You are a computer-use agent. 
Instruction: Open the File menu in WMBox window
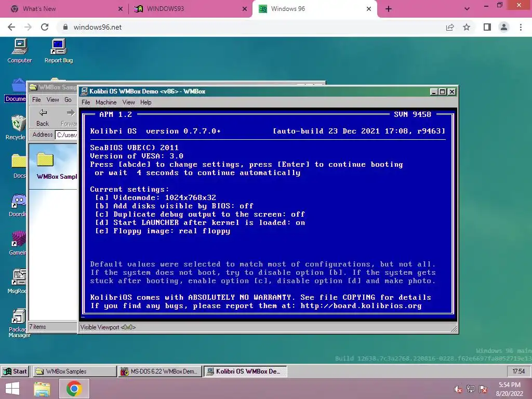pos(86,102)
